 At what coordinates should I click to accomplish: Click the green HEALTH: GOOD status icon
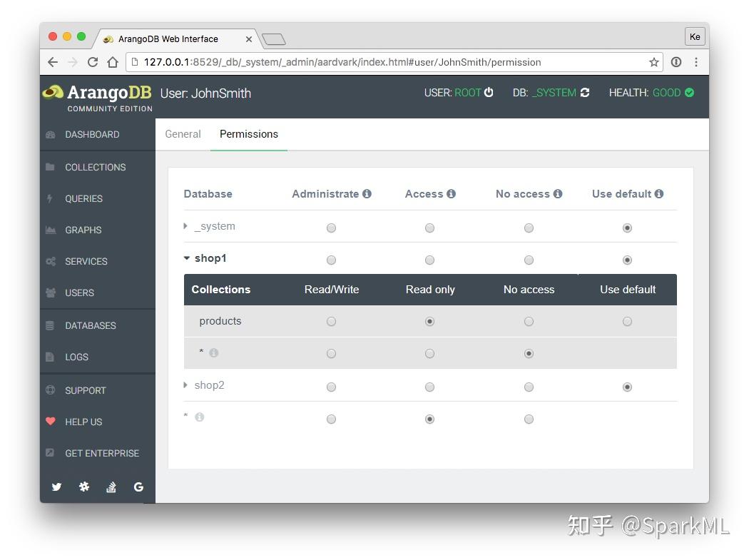pyautogui.click(x=689, y=93)
